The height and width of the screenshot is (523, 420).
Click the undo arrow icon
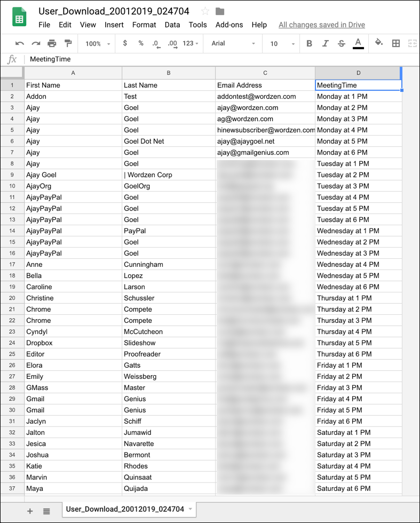(x=20, y=44)
